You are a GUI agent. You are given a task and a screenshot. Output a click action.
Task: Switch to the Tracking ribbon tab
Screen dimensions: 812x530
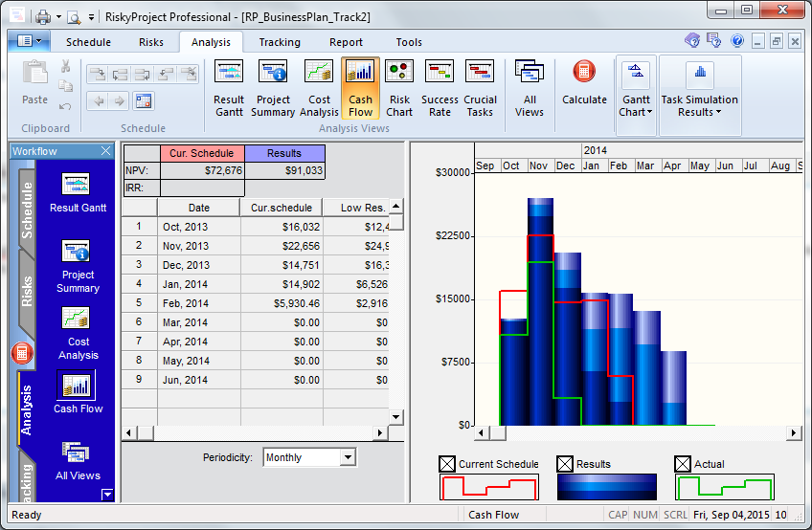(280, 42)
